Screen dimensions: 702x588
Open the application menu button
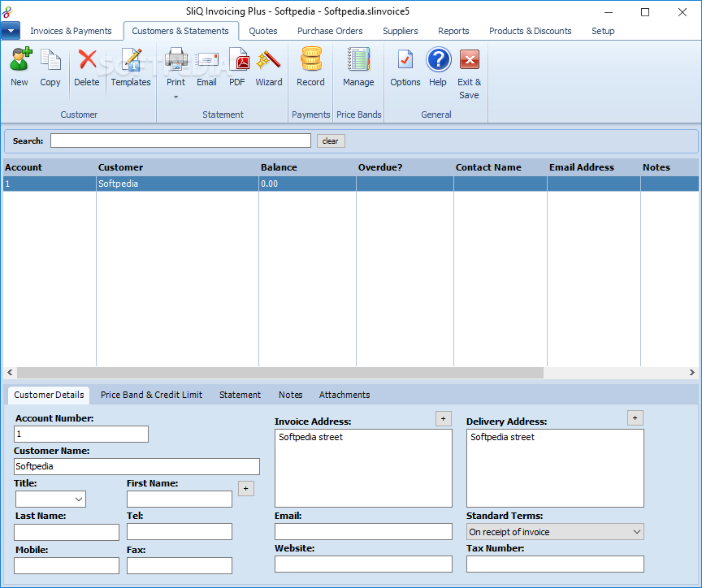pyautogui.click(x=11, y=31)
